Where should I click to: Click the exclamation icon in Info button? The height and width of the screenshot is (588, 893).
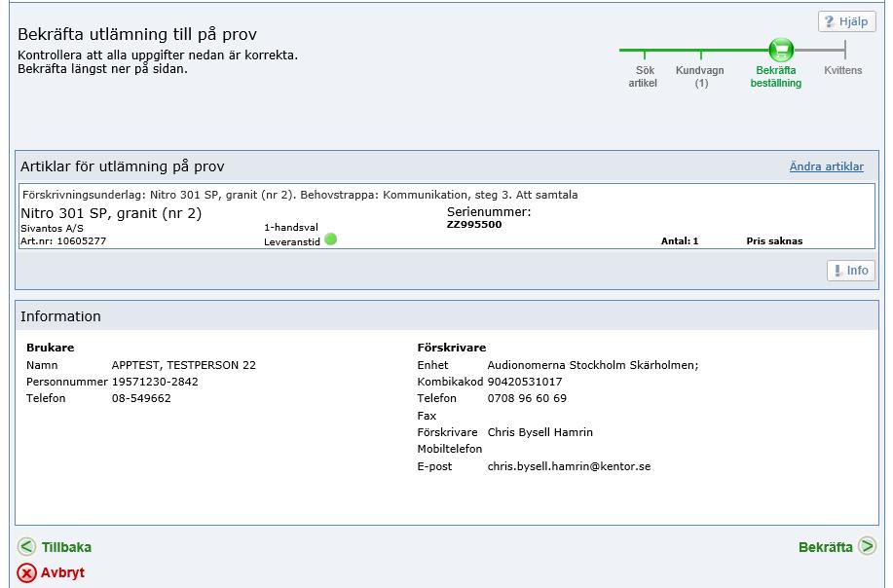[837, 271]
